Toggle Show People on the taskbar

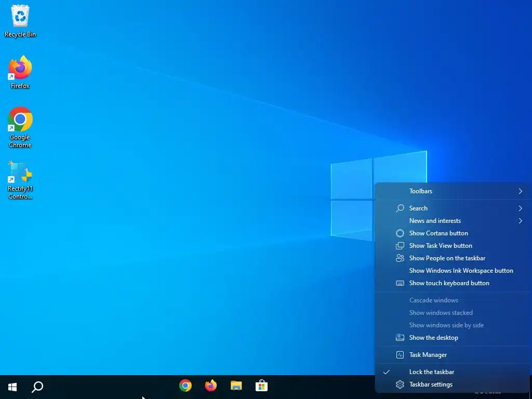(453, 258)
